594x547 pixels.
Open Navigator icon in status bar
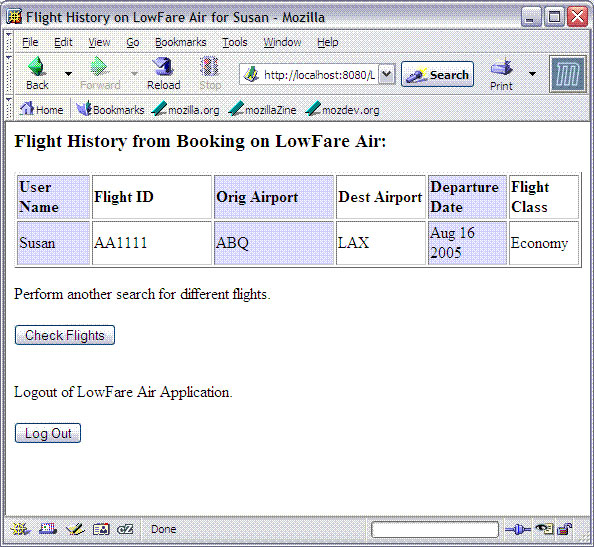(20, 529)
